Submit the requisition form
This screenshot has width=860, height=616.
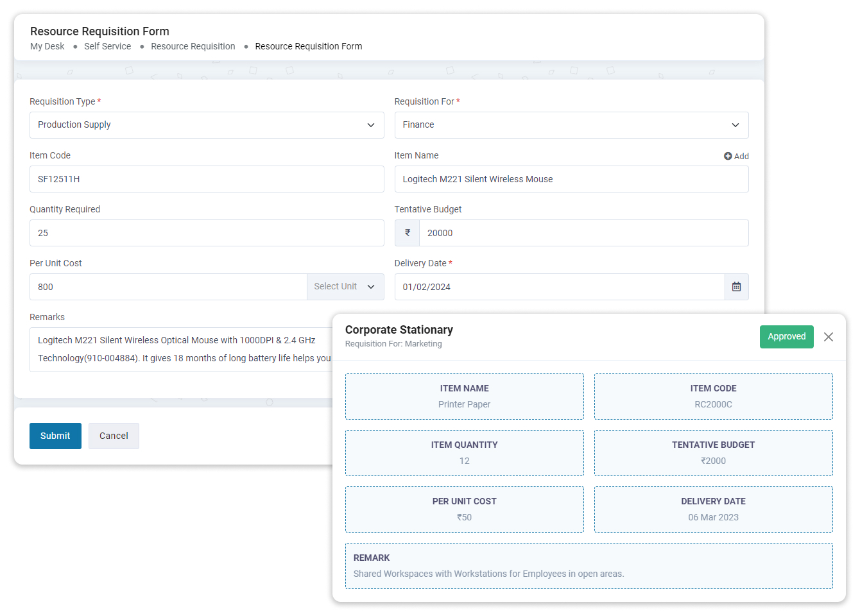pos(55,436)
